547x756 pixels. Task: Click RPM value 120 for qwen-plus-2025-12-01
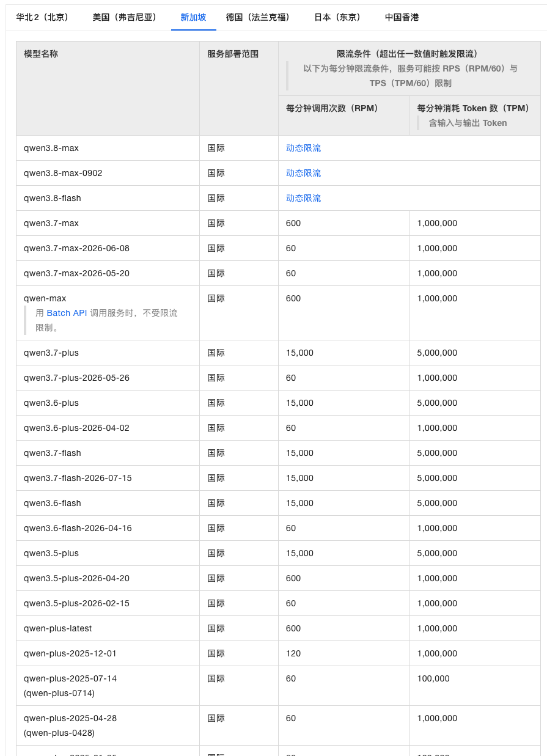(x=293, y=653)
